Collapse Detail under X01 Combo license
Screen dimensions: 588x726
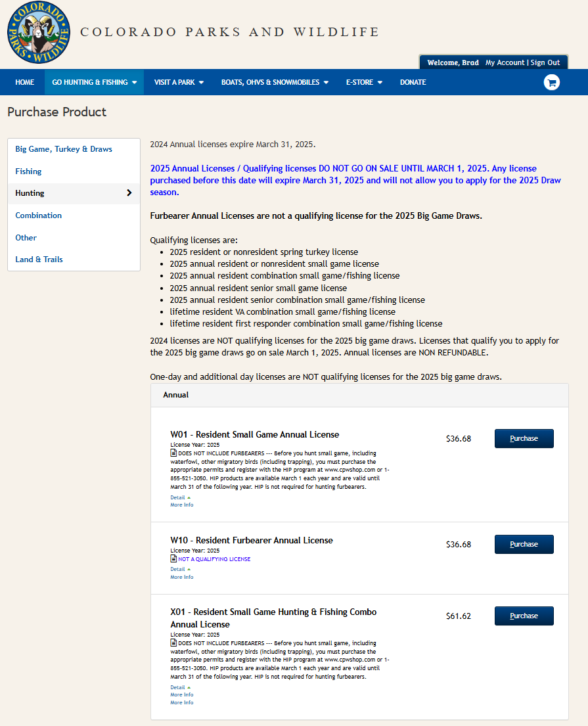pyautogui.click(x=180, y=687)
